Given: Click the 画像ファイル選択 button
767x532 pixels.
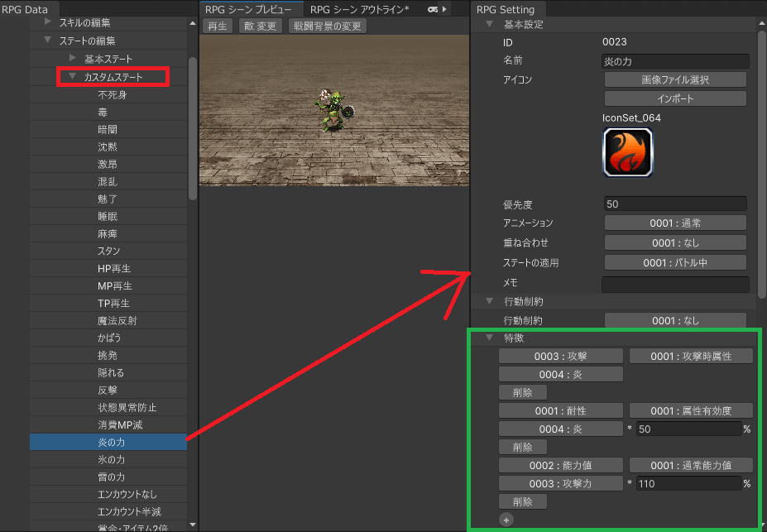Looking at the screenshot, I should (x=675, y=79).
